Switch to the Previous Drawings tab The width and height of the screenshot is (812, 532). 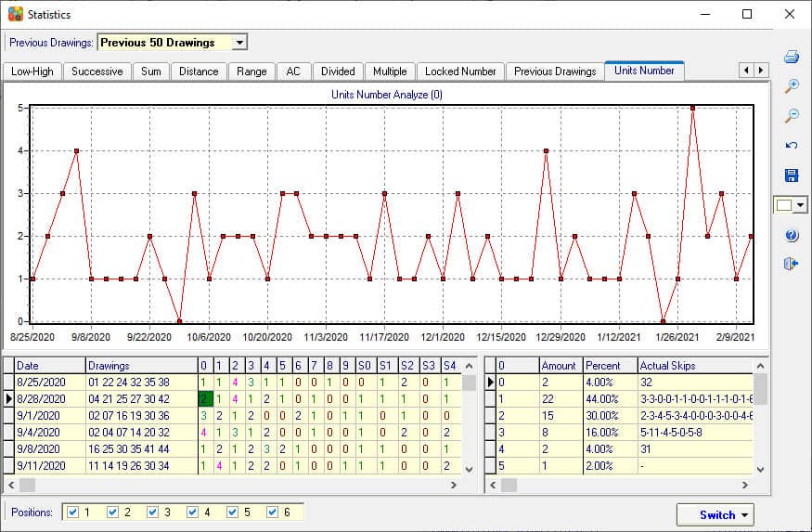coord(555,71)
